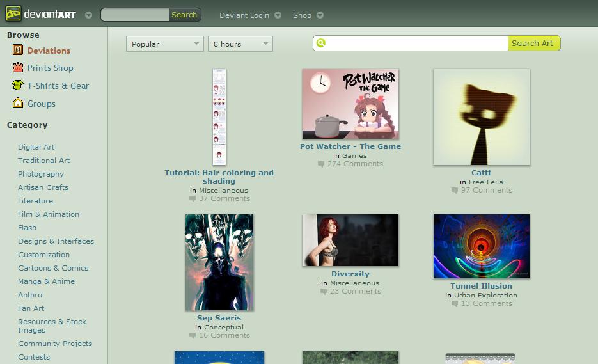The width and height of the screenshot is (598, 364).
Task: Select the Cartoons & Comics category
Action: coord(53,268)
